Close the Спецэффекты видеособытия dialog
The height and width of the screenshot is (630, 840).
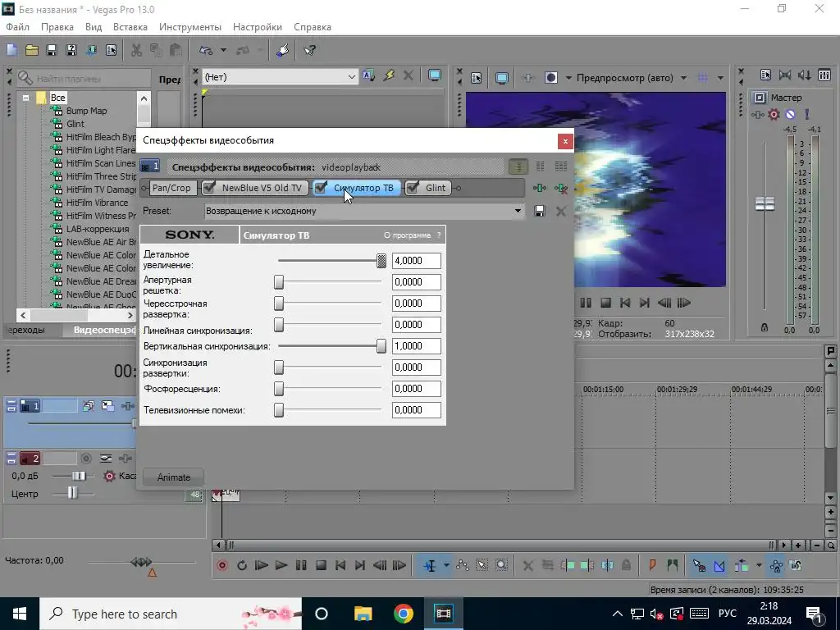(x=565, y=141)
